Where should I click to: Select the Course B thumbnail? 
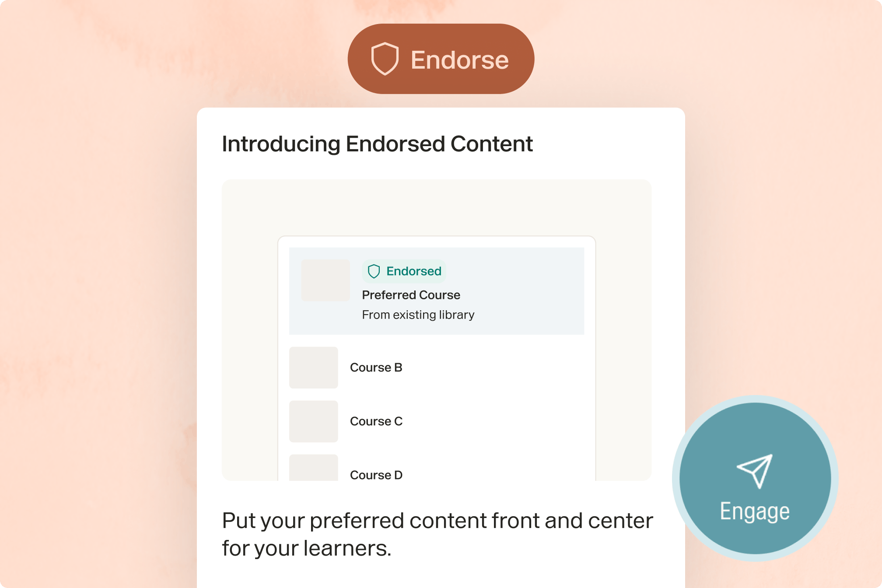tap(313, 367)
